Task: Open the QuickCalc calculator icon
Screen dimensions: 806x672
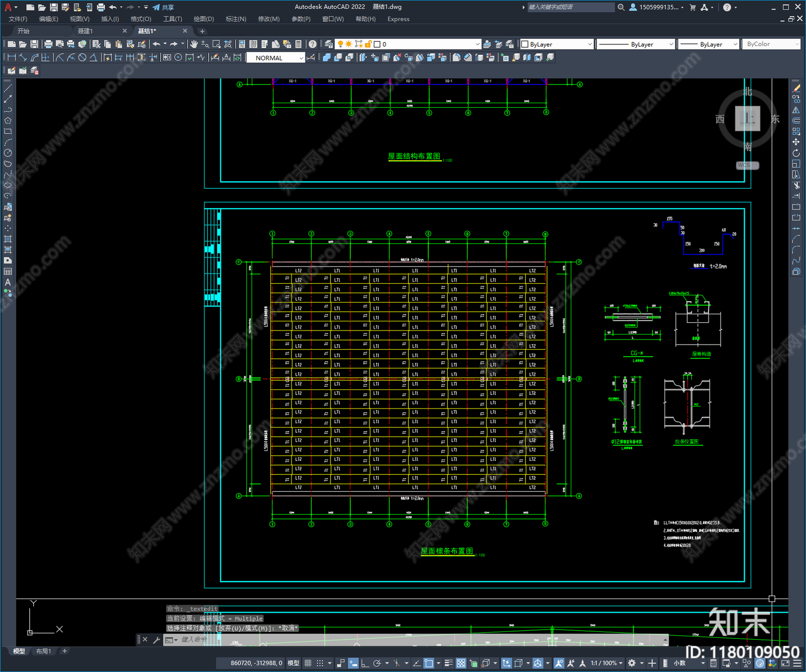Action: pyautogui.click(x=298, y=44)
